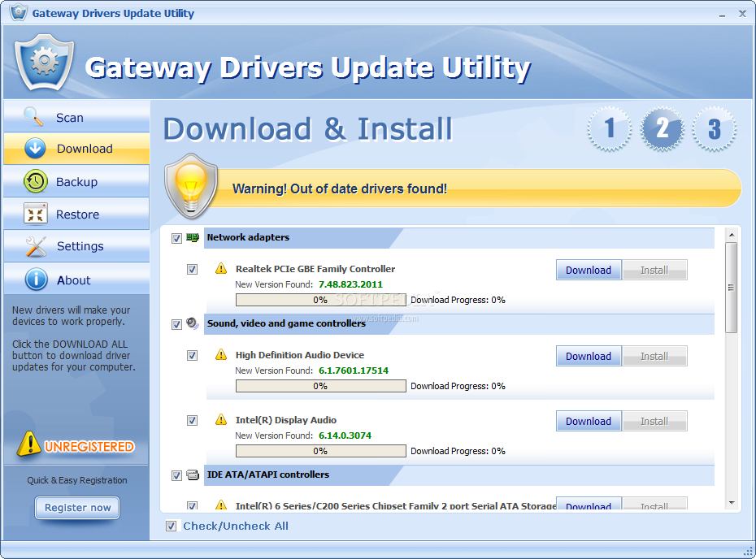Click Download for Intel 6 Series SATA controller
756x559 pixels.
(x=589, y=504)
